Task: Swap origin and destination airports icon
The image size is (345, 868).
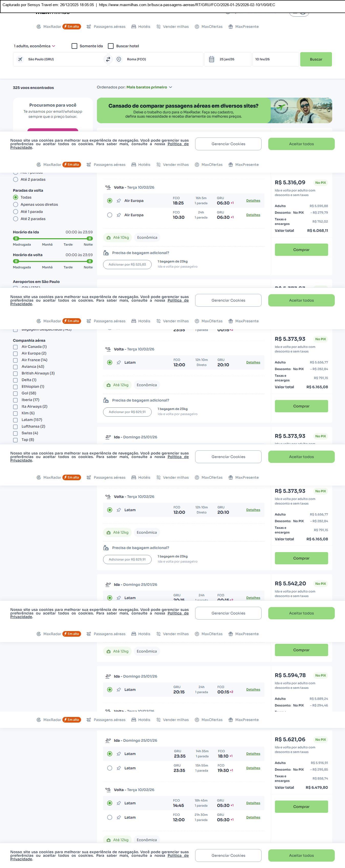Action: 108,59
